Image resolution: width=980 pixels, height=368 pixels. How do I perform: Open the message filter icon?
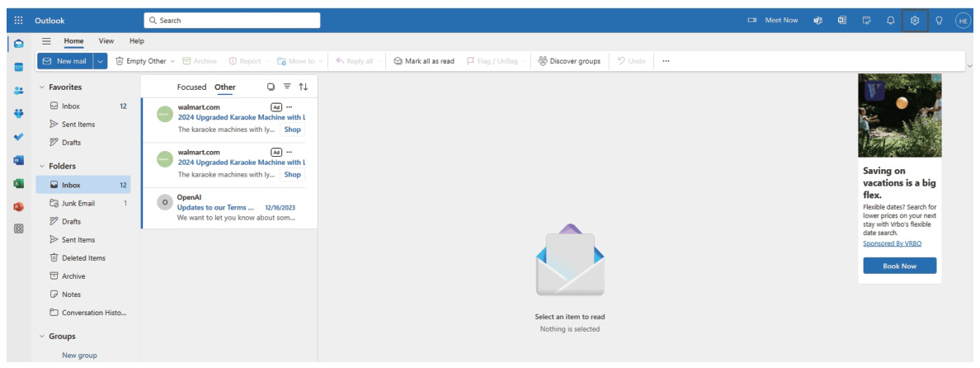[x=287, y=87]
